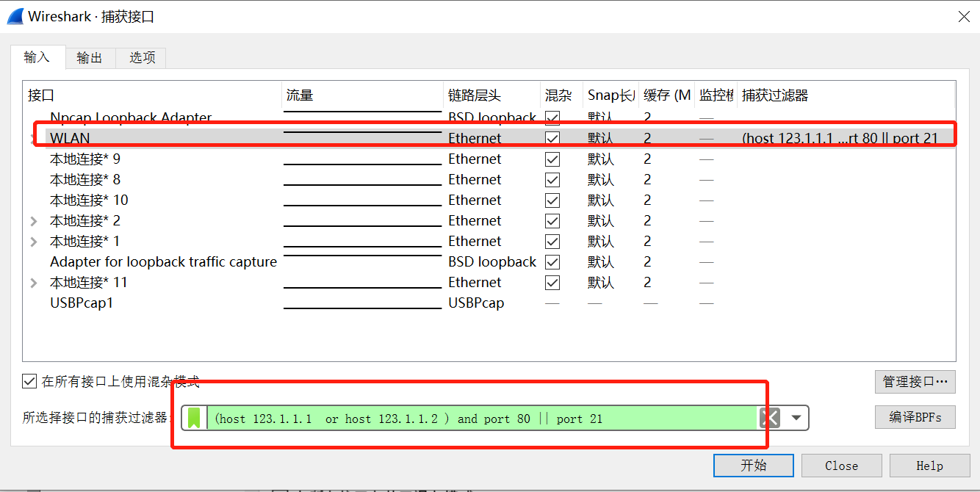The image size is (980, 492).
Task: Toggle promiscuous mode for 本地连接* 8
Action: (552, 179)
